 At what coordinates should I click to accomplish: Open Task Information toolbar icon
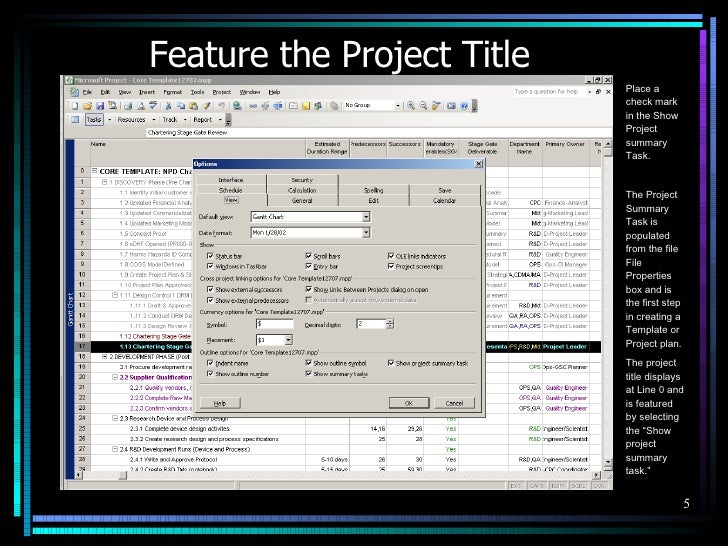293,106
